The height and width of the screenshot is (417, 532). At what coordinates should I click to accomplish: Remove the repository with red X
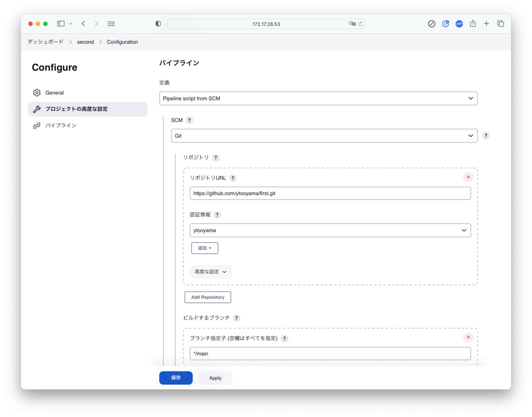pyautogui.click(x=468, y=177)
